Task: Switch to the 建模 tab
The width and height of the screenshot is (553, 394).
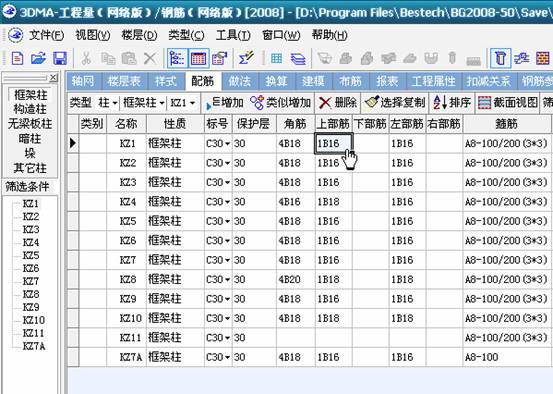Action: coord(313,81)
